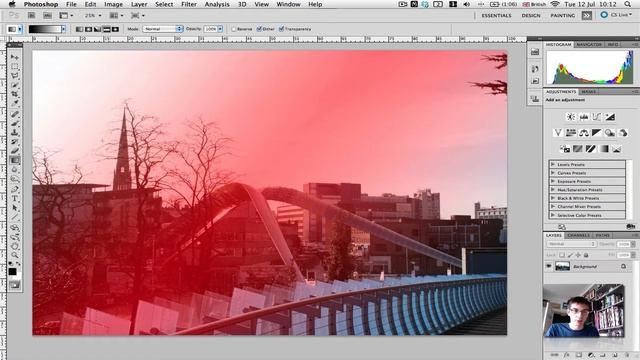Toggle Quick Mask mode button
The height and width of the screenshot is (360, 640).
pos(15,285)
